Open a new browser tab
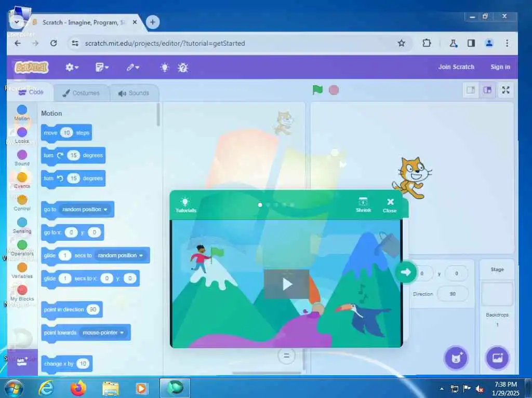The image size is (532, 398). click(x=153, y=22)
